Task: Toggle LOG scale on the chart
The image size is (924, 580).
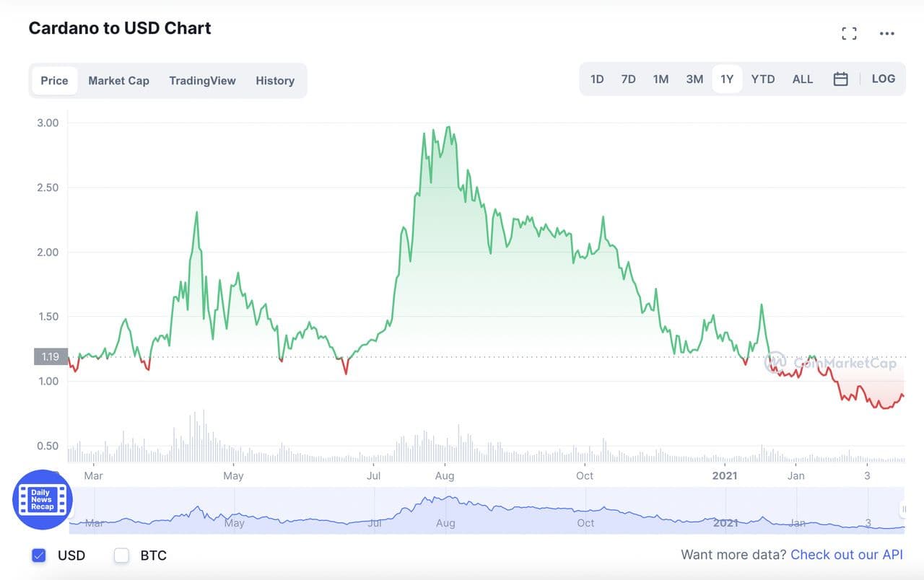Action: 884,79
